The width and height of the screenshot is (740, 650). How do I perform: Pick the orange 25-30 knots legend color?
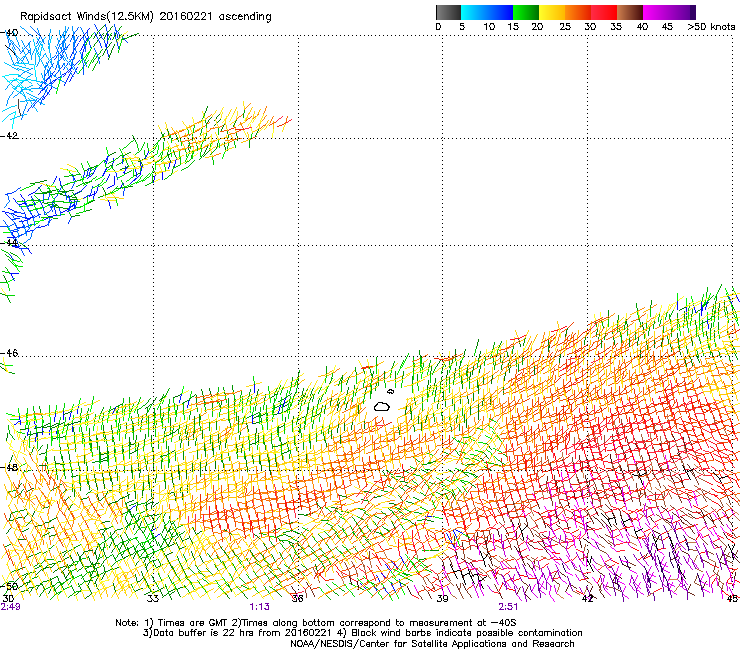pyautogui.click(x=578, y=12)
